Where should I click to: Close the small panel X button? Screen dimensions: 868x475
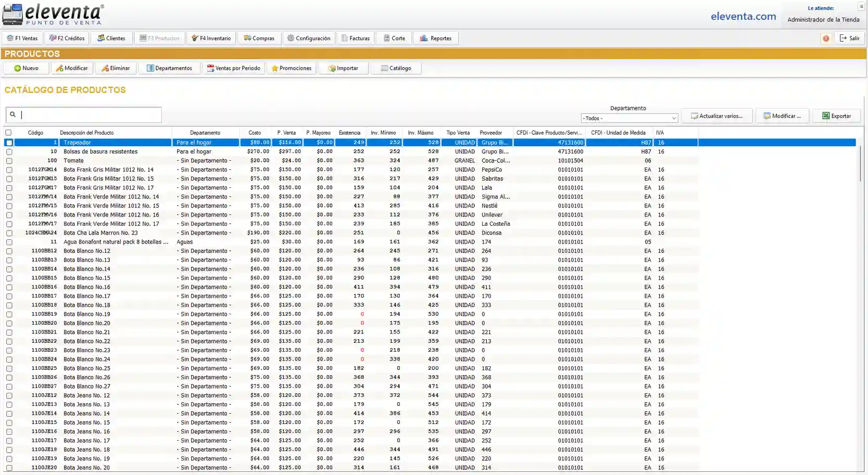(x=861, y=6)
